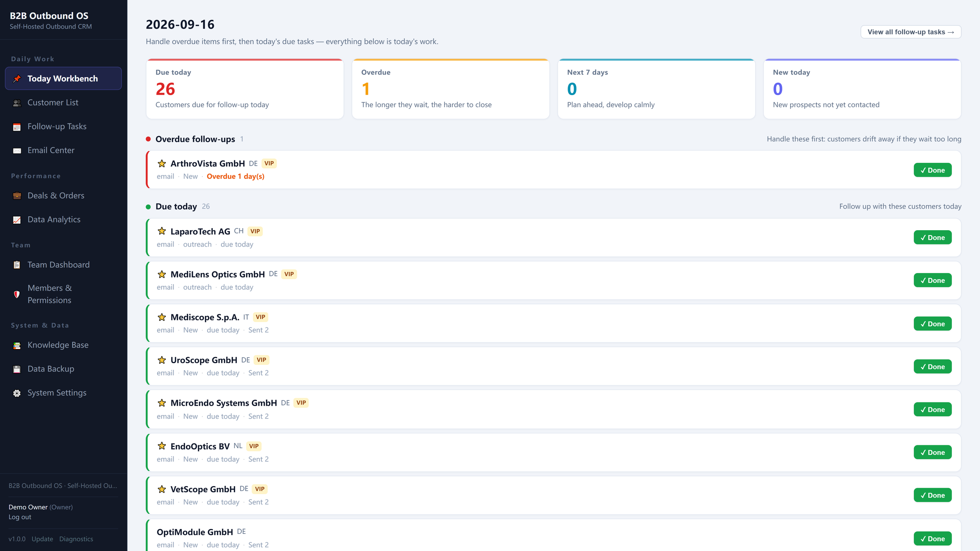Click the briefcase icon beside Deals & Orders
The image size is (980, 551).
point(17,196)
